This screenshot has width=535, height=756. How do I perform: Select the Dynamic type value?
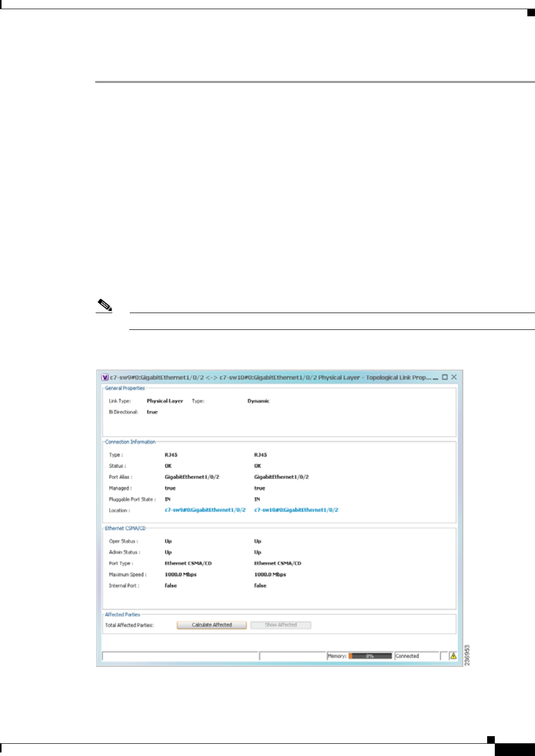click(x=259, y=401)
